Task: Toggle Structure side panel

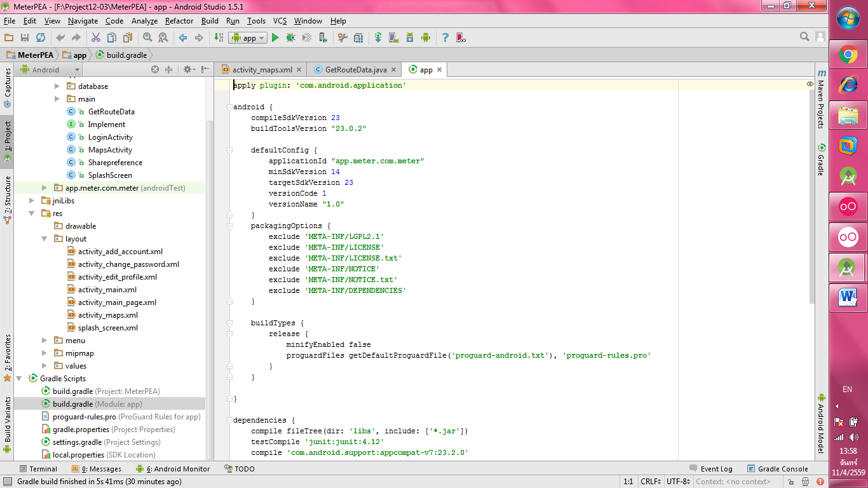Action: [8, 200]
